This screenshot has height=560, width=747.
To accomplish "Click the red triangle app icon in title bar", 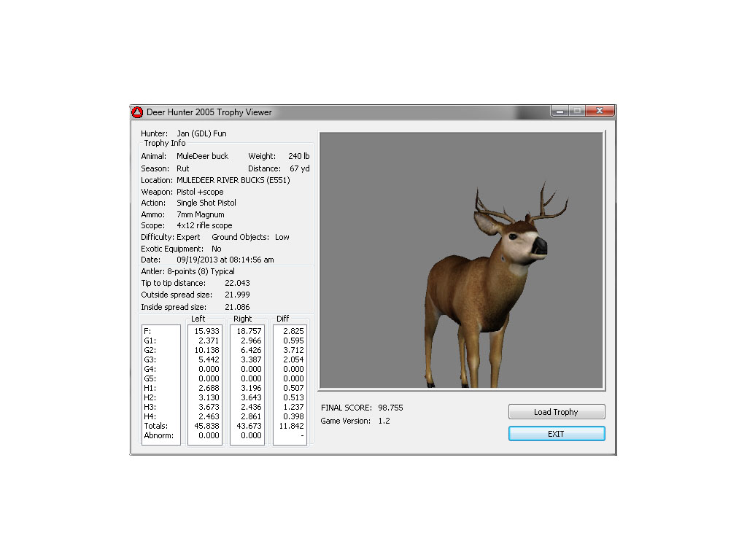I will [137, 112].
